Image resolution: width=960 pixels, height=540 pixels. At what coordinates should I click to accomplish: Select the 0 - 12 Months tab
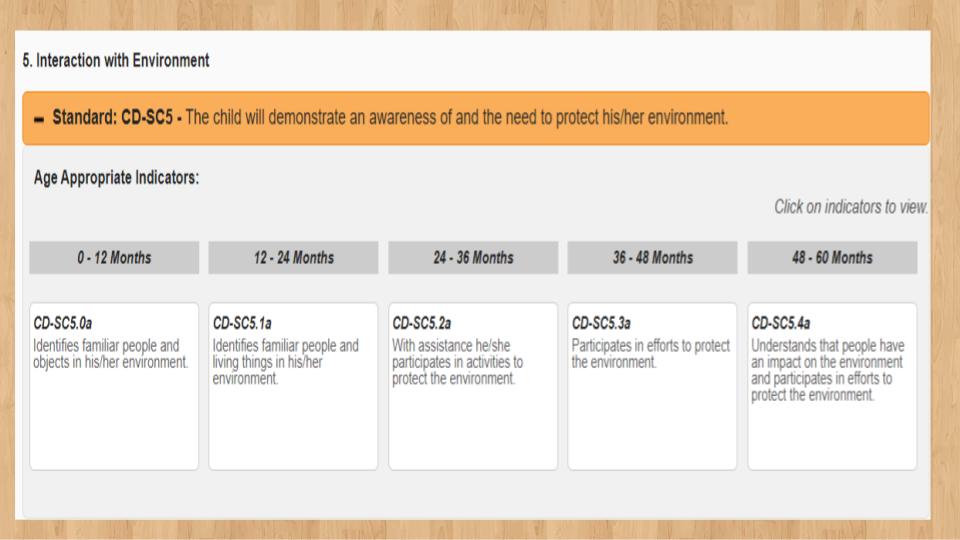[x=114, y=258]
